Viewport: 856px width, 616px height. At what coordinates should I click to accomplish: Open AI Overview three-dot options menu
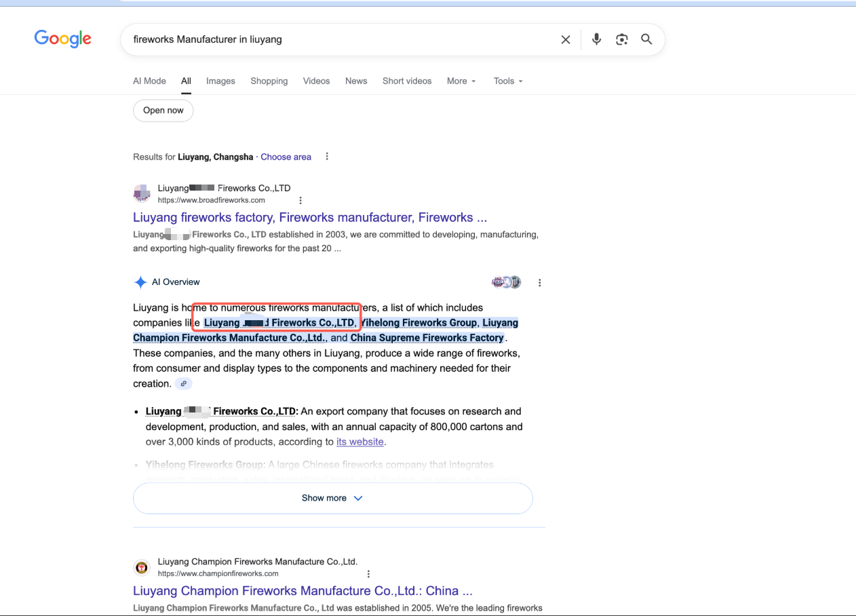pos(540,282)
